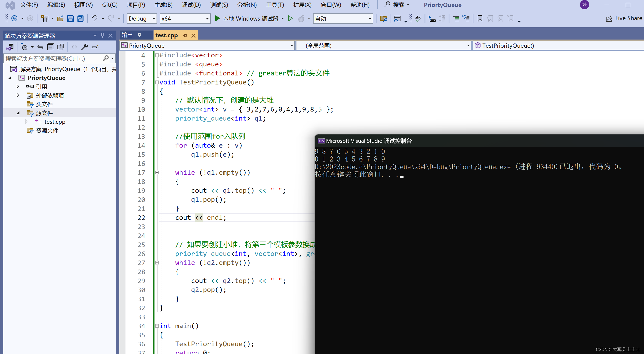Collapse the include block at line 4
Image resolution: width=644 pixels, height=354 pixels.
(157, 55)
